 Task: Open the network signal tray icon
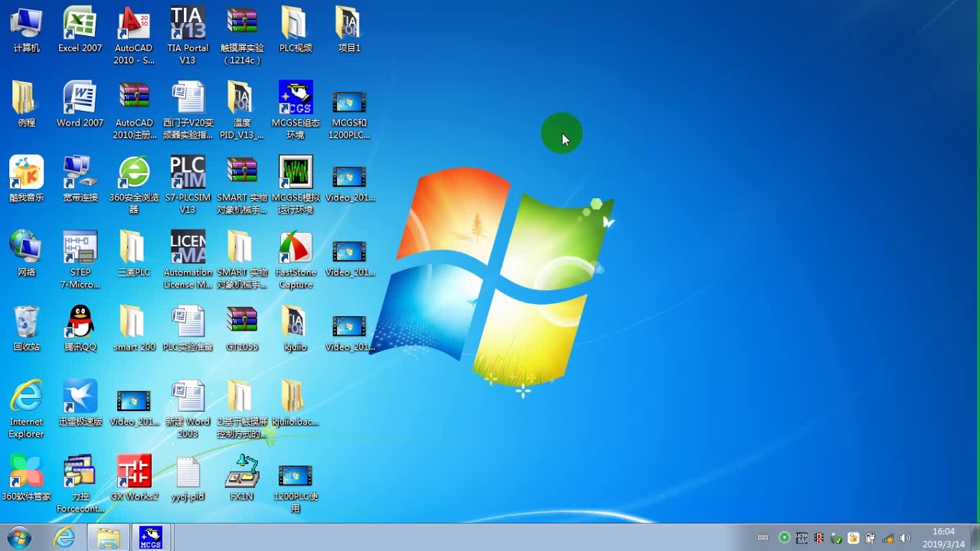pyautogui.click(x=888, y=538)
